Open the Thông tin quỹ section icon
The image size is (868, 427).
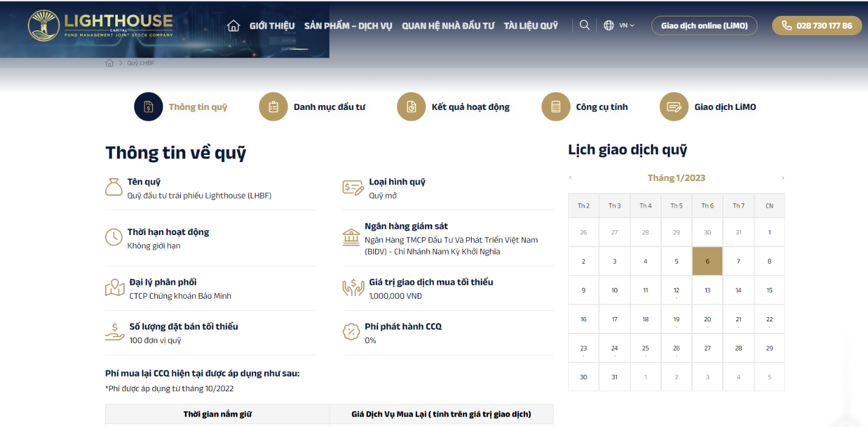[148, 106]
